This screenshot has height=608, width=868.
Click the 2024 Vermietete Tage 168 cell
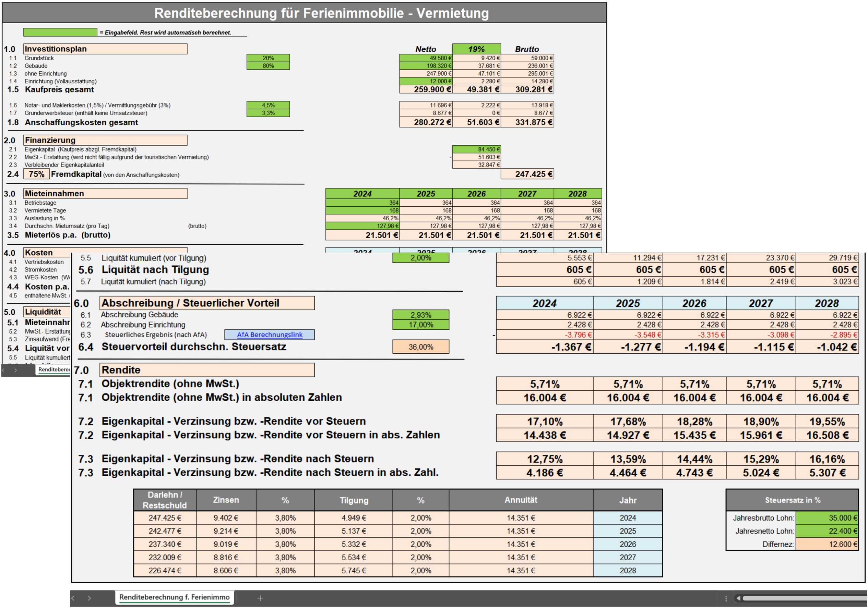pos(362,210)
